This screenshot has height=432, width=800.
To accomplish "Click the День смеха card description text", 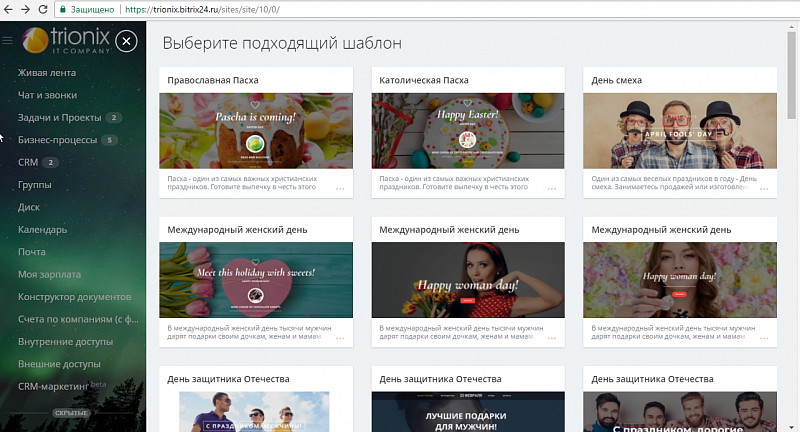I will 673,183.
